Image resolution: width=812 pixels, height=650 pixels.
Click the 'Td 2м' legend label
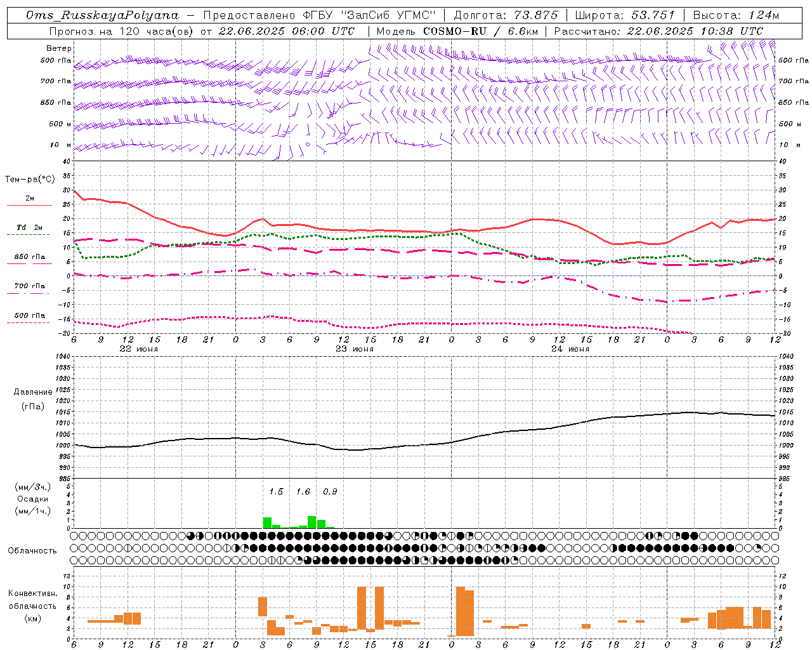[x=29, y=227]
